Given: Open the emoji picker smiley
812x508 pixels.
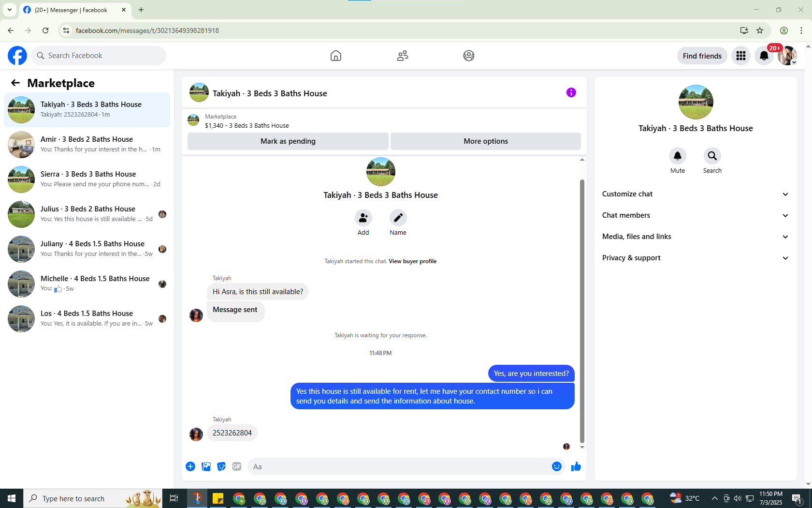Looking at the screenshot, I should (557, 466).
